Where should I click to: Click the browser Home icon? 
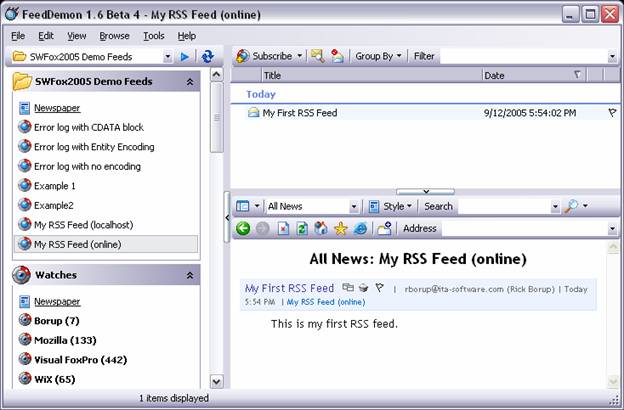[x=321, y=228]
